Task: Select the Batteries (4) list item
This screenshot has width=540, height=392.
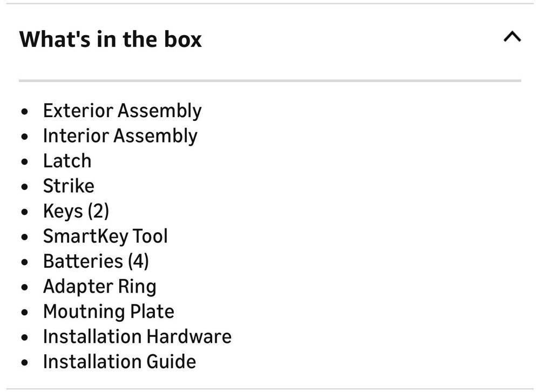Action: [96, 261]
